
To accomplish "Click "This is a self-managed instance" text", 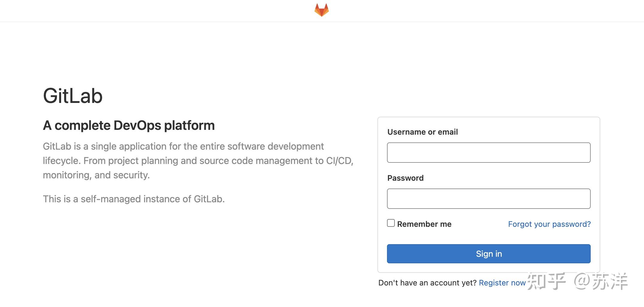I will (x=134, y=199).
